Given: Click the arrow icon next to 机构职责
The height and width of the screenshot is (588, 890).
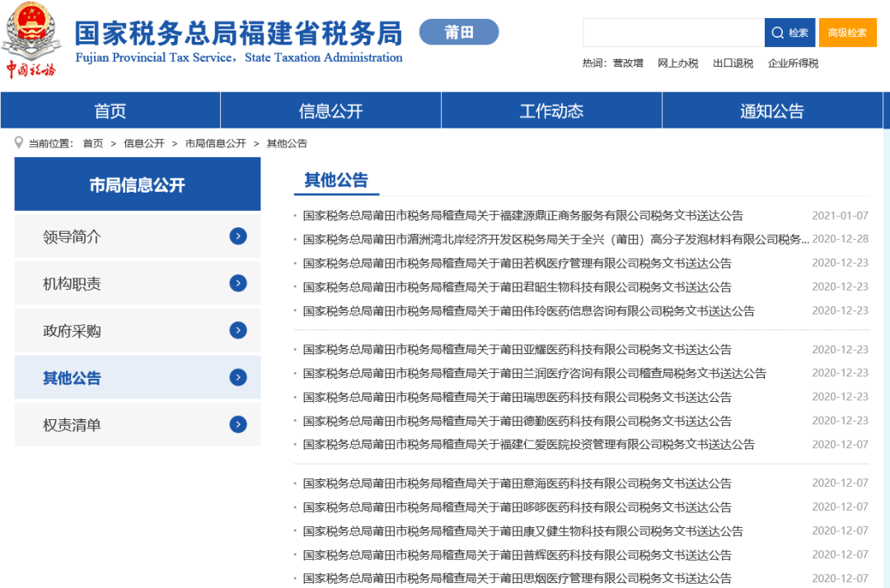Looking at the screenshot, I should click(x=238, y=283).
